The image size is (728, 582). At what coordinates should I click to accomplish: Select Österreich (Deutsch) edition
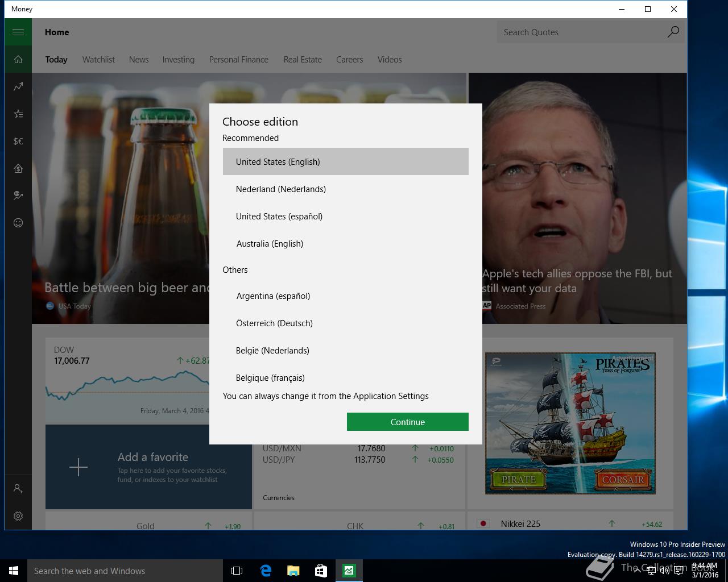pyautogui.click(x=346, y=323)
